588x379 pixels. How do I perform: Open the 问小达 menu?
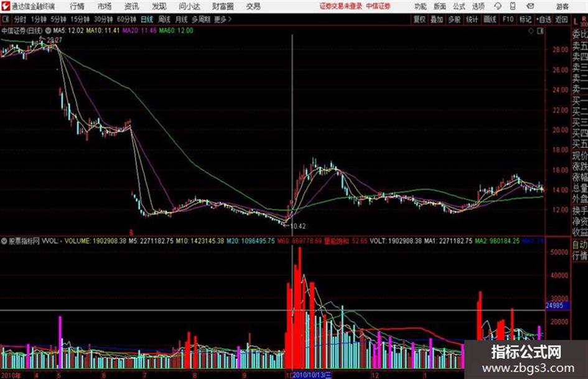[189, 6]
